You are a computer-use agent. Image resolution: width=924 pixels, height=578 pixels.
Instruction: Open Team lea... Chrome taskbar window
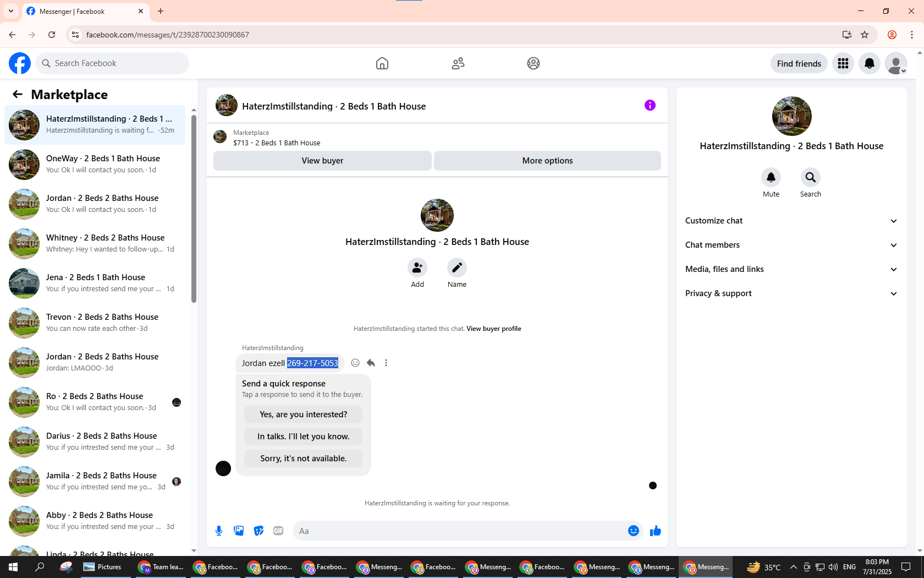161,567
